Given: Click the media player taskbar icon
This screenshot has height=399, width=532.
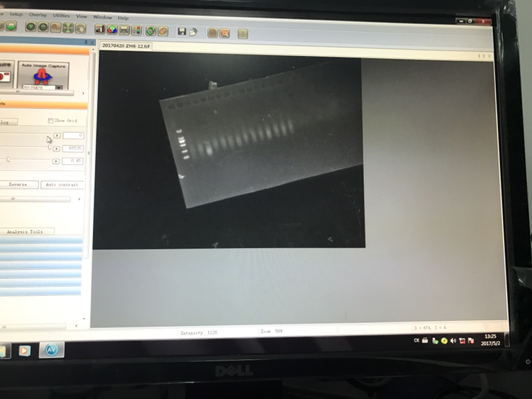Looking at the screenshot, I should click(x=24, y=351).
